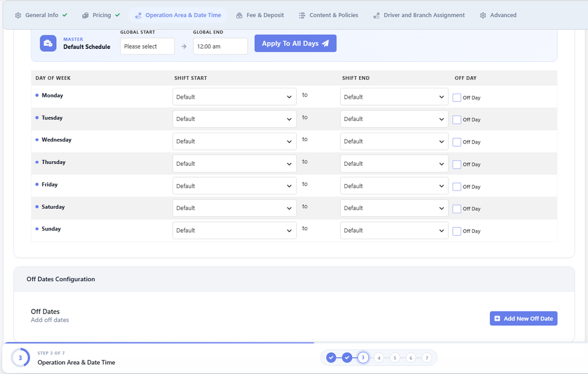This screenshot has height=374, width=588.
Task: Click the Advanced gear icon
Action: 483,15
